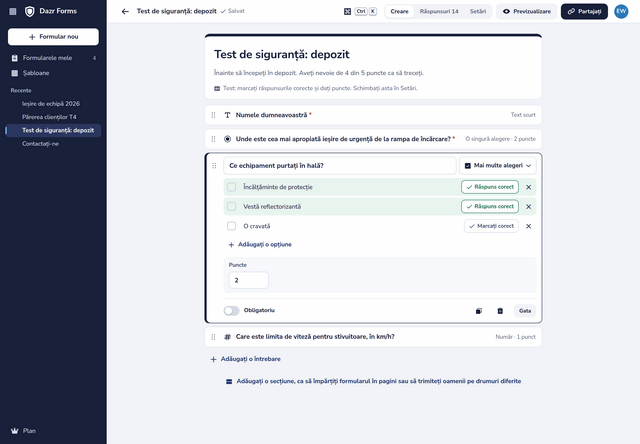Image resolution: width=640 pixels, height=444 pixels.
Task: Go back with the left arrow icon
Action: coord(125,11)
